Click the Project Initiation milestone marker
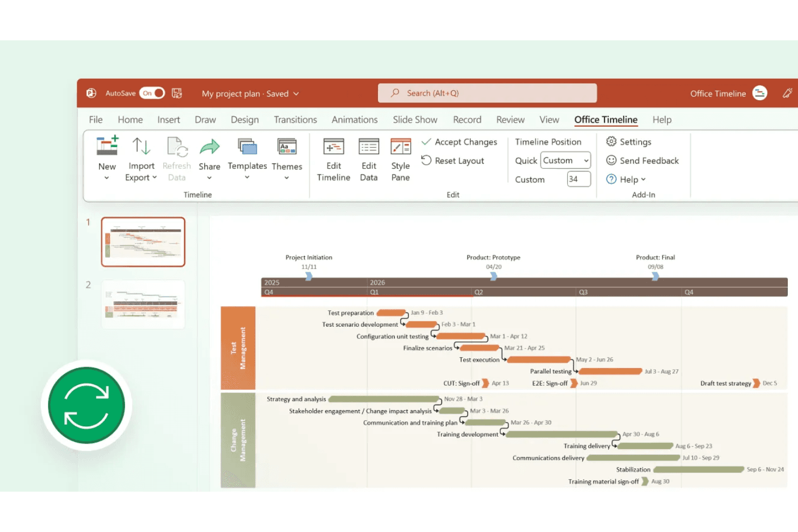 click(x=309, y=276)
